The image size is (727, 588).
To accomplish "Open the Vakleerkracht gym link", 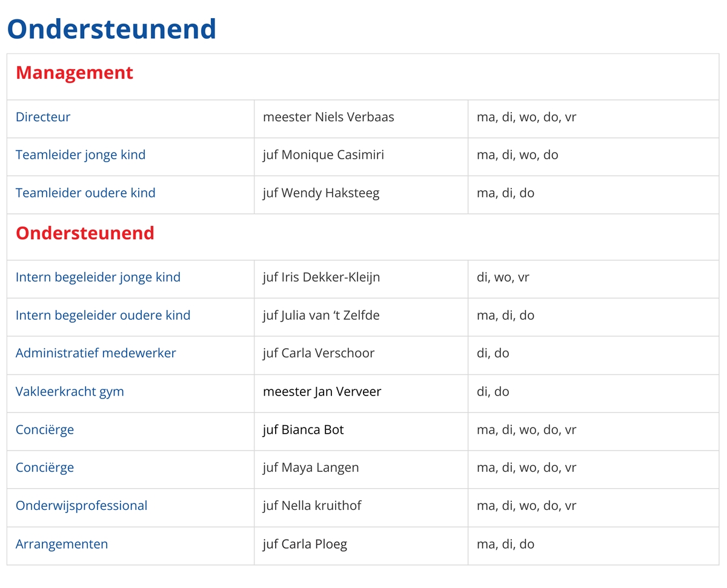I will pyautogui.click(x=70, y=392).
